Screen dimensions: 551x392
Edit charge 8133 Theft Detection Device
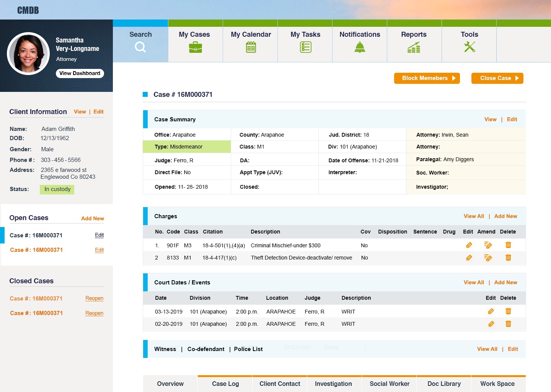(x=469, y=258)
